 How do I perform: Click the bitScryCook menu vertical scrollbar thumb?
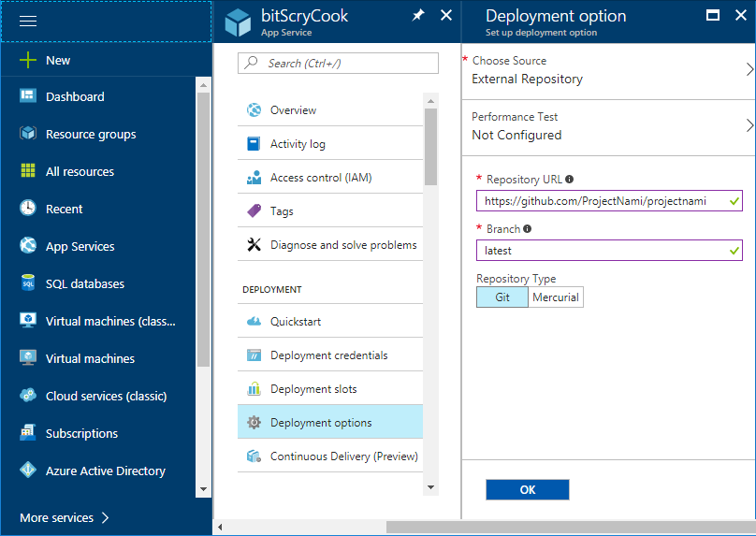430,147
